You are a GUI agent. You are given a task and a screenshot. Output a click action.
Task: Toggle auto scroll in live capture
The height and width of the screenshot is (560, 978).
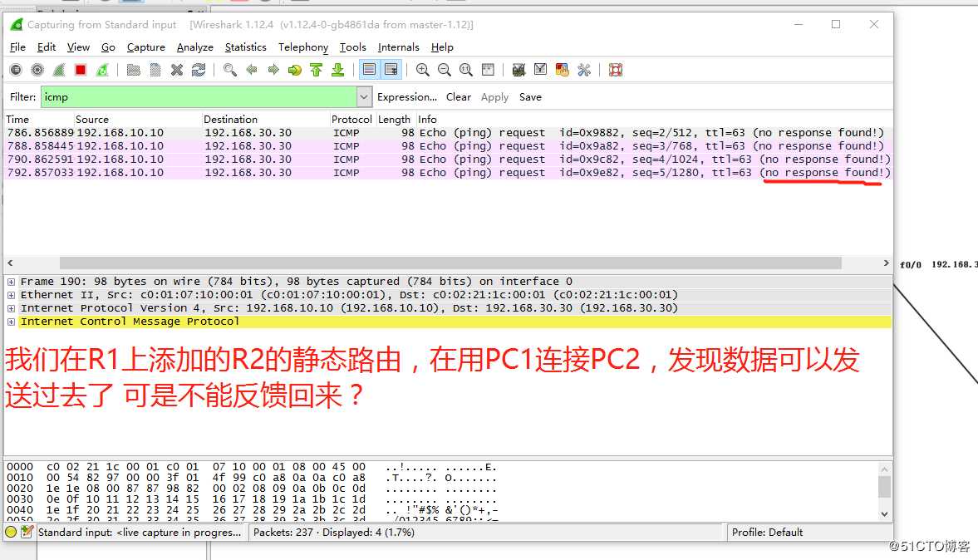391,70
